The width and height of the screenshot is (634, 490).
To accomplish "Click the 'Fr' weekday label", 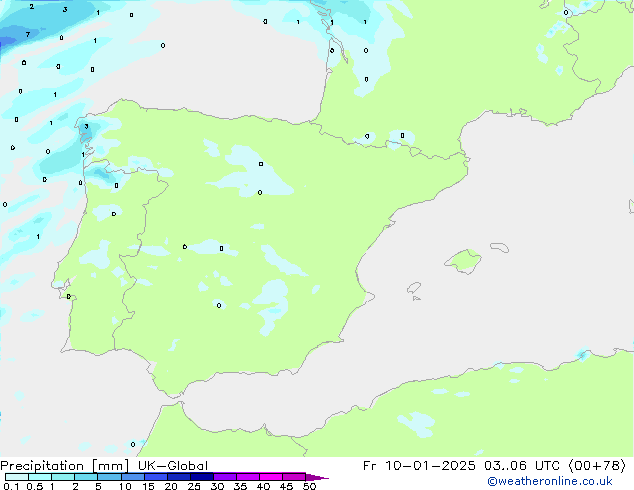I will tap(370, 466).
